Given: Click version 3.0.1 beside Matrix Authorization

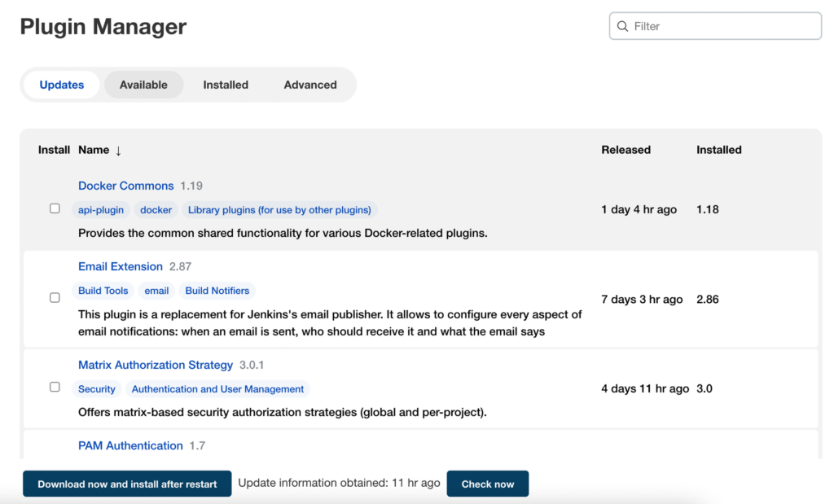Looking at the screenshot, I should 252,365.
